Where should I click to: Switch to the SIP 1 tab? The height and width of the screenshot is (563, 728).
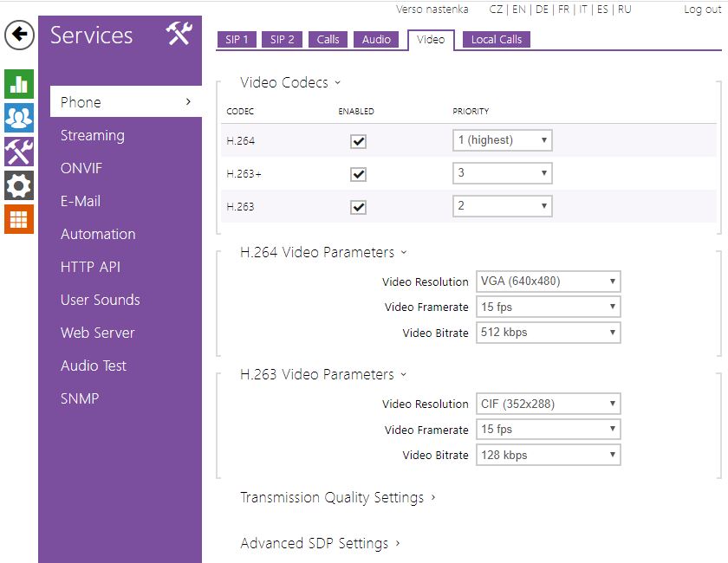pyautogui.click(x=237, y=40)
